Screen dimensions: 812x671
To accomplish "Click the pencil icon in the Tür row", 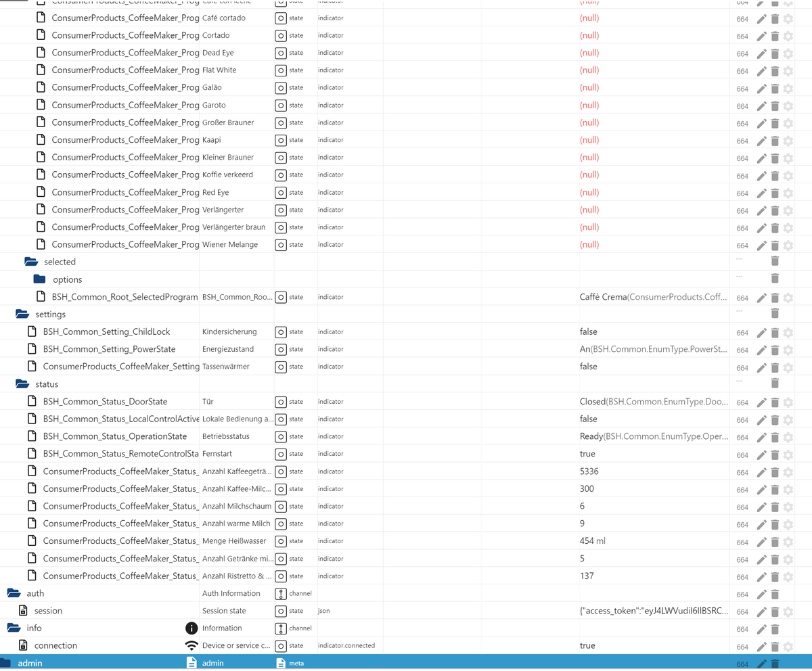I will coord(761,402).
